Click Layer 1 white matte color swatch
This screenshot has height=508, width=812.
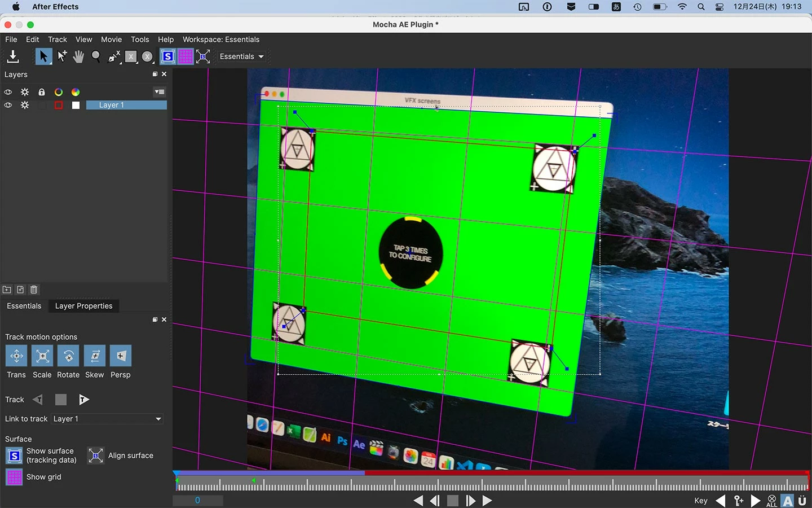(76, 105)
